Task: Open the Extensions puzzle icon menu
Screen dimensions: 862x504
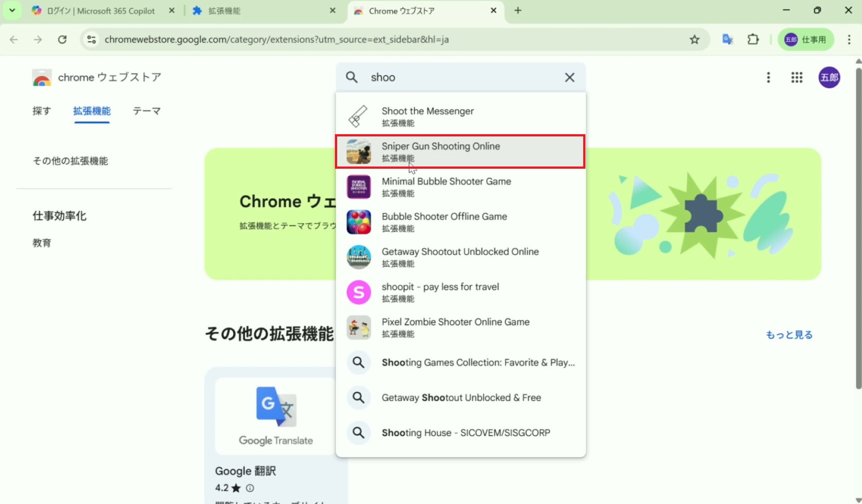Action: pyautogui.click(x=753, y=39)
